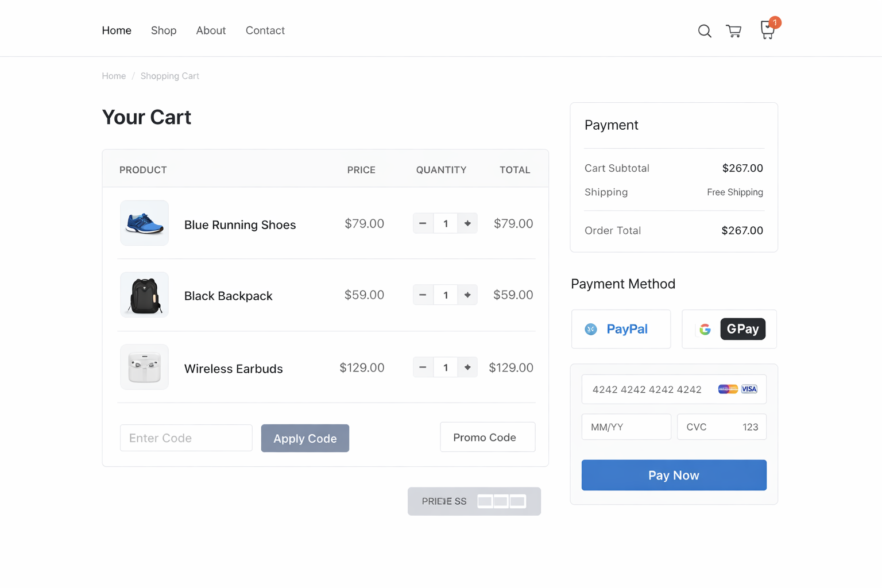882x588 pixels.
Task: Increase Black Backpack quantity
Action: pyautogui.click(x=467, y=295)
